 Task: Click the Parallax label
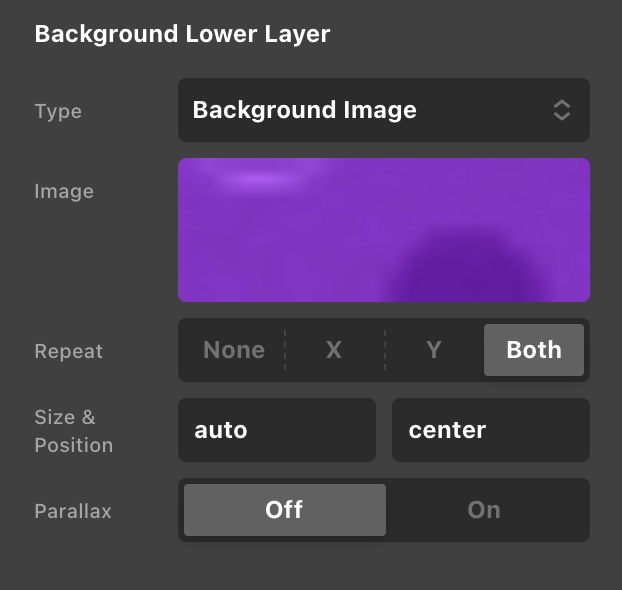click(x=73, y=511)
